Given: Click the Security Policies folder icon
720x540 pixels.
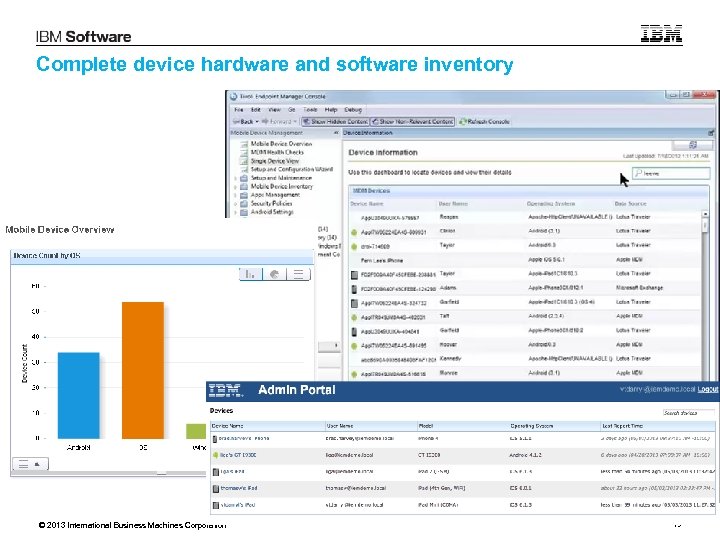Looking at the screenshot, I should 244,203.
